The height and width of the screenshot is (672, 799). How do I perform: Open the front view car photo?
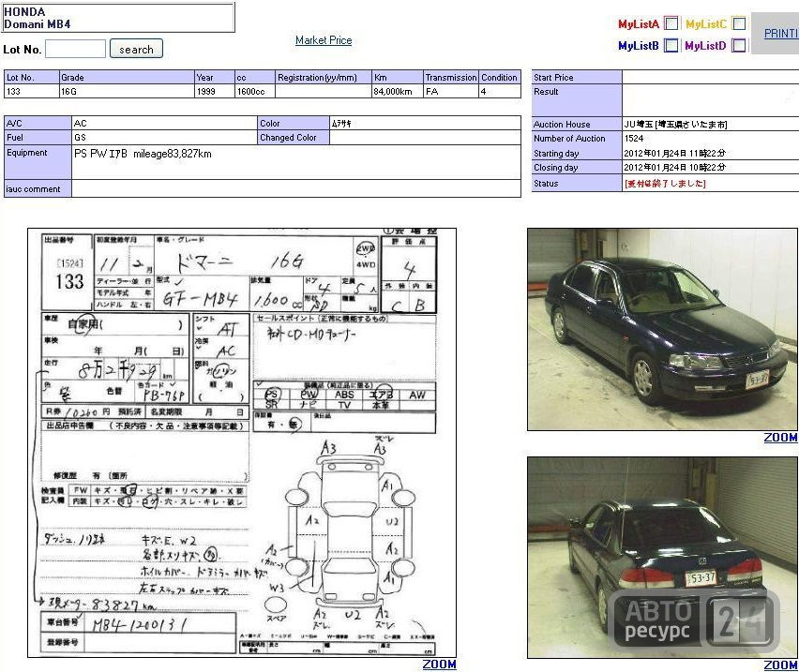(662, 329)
